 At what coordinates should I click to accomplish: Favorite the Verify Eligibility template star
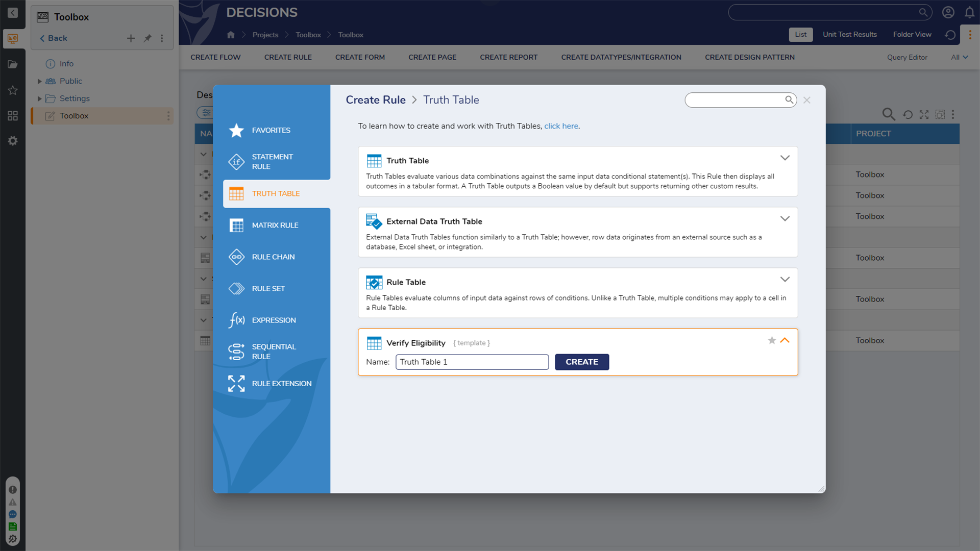772,340
